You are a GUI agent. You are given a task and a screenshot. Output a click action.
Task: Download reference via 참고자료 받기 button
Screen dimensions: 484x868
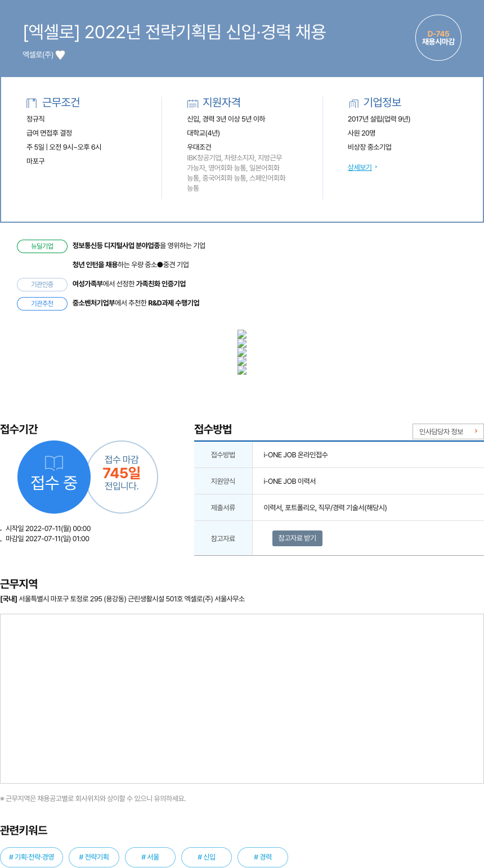297,538
